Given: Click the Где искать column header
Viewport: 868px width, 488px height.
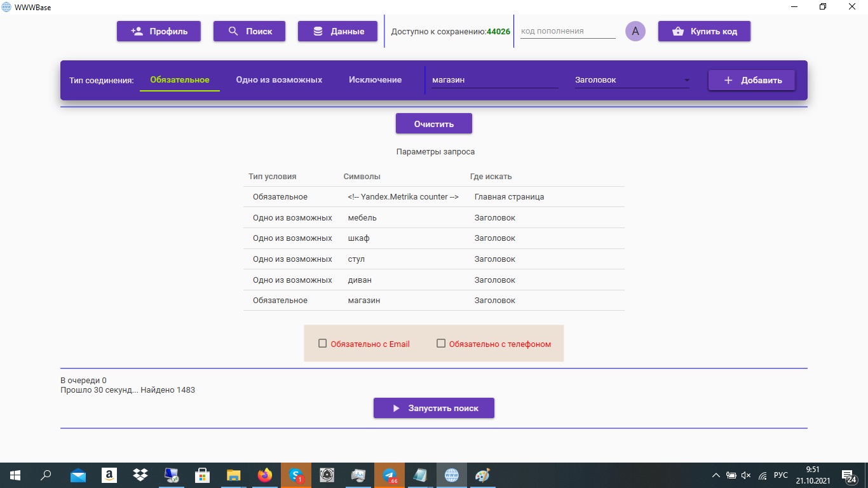Looking at the screenshot, I should (491, 177).
